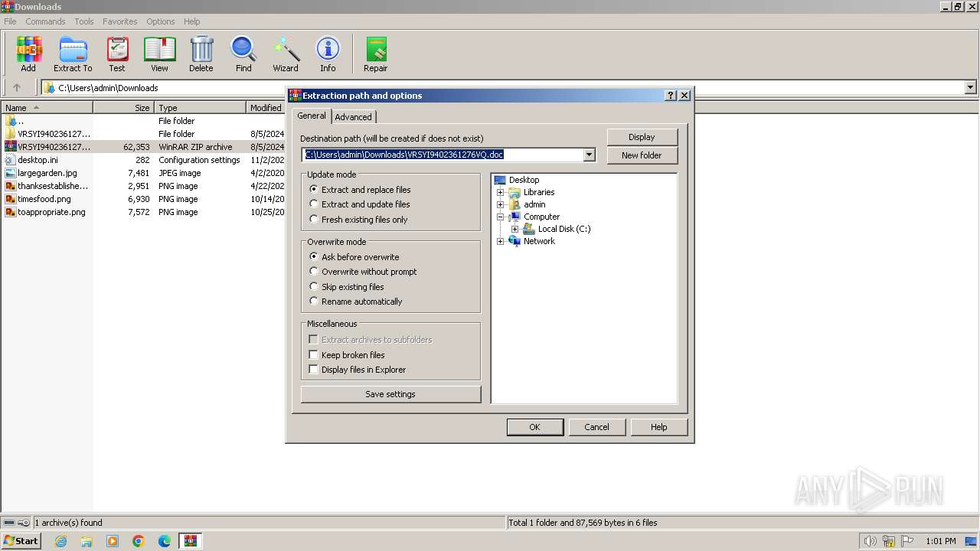Image resolution: width=980 pixels, height=551 pixels.
Task: Sort file list by Size column
Action: [x=123, y=108]
